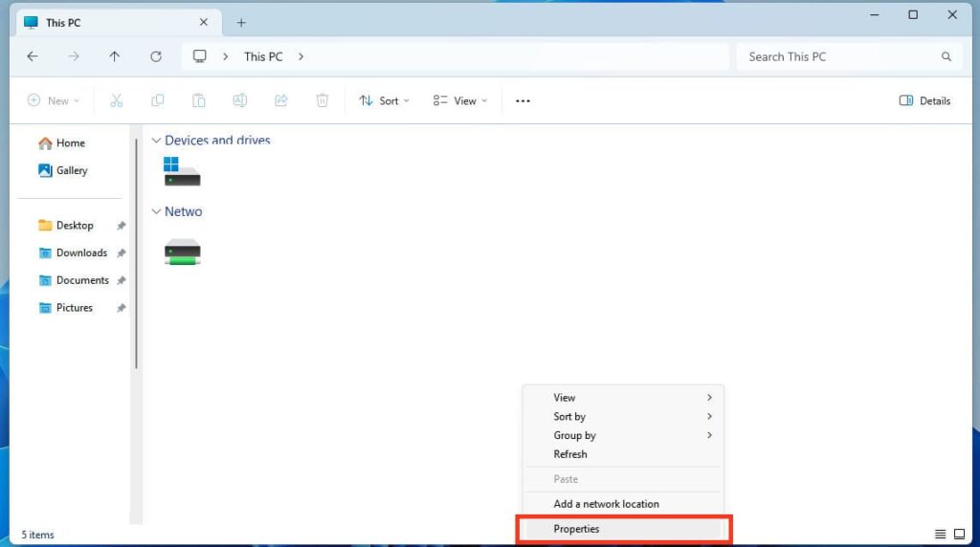Switch to large thumbnails view in status bar
Viewport: 980px width, 547px height.
click(959, 535)
